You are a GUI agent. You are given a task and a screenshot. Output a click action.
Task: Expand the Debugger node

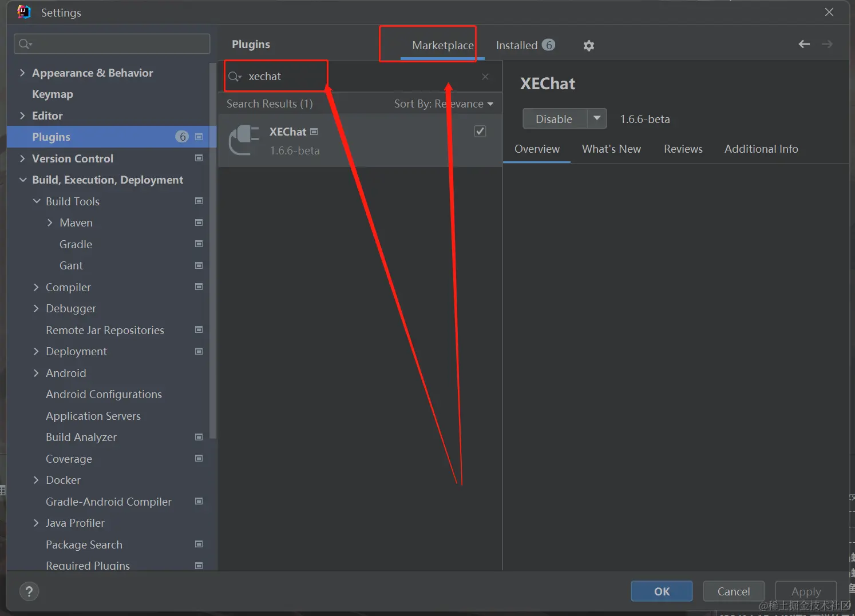[36, 308]
